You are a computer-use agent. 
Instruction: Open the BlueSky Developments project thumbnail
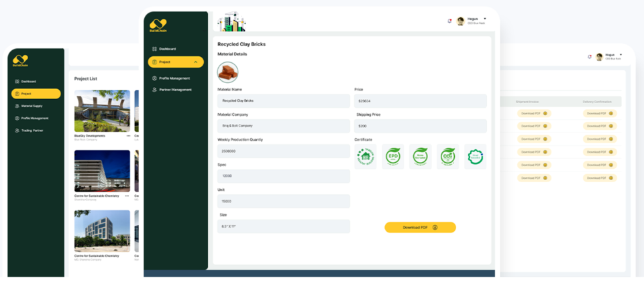click(x=102, y=111)
